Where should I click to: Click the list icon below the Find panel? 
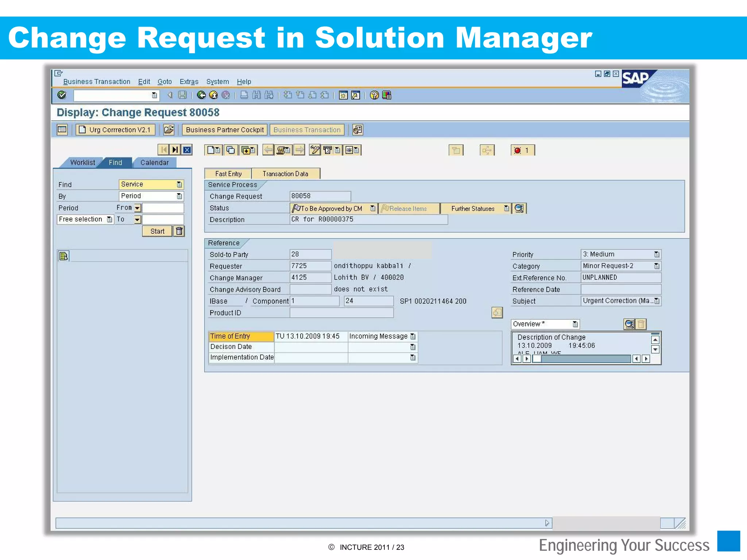63,256
